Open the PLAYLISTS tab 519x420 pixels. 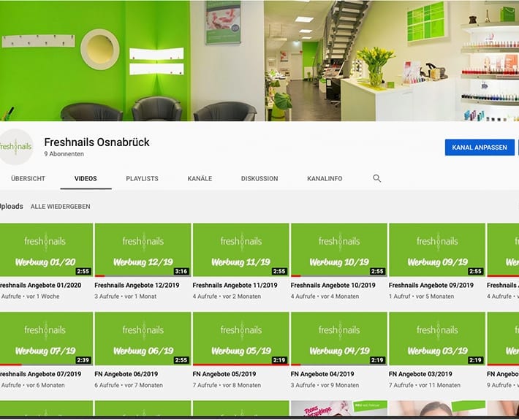[x=142, y=178]
